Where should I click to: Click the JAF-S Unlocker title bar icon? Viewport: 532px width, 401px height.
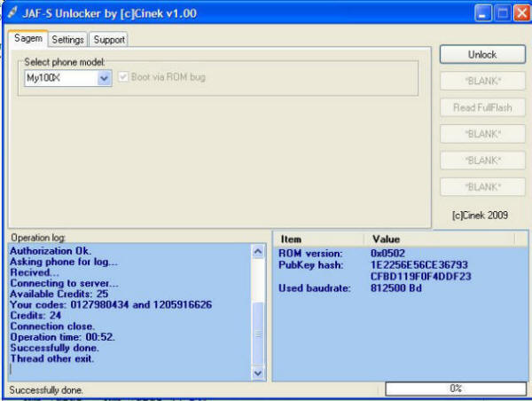12,13
